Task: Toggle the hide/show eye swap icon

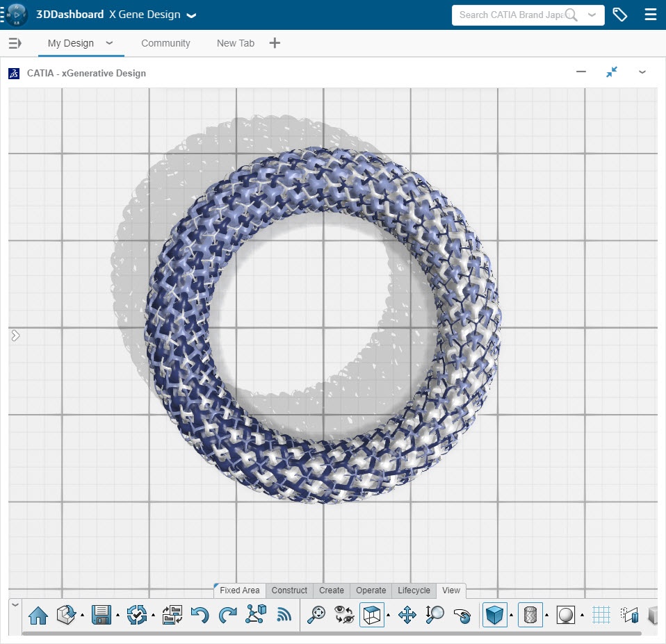Action: tap(344, 615)
